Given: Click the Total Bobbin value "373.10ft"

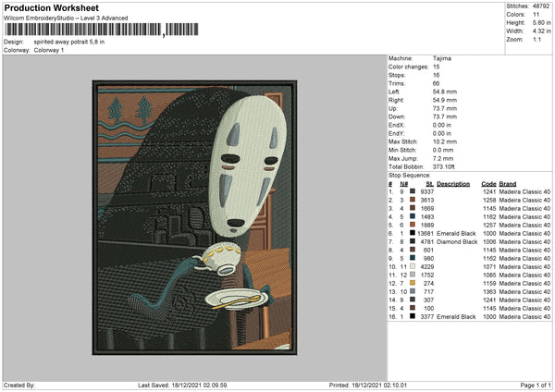Looking at the screenshot, I should tap(443, 166).
